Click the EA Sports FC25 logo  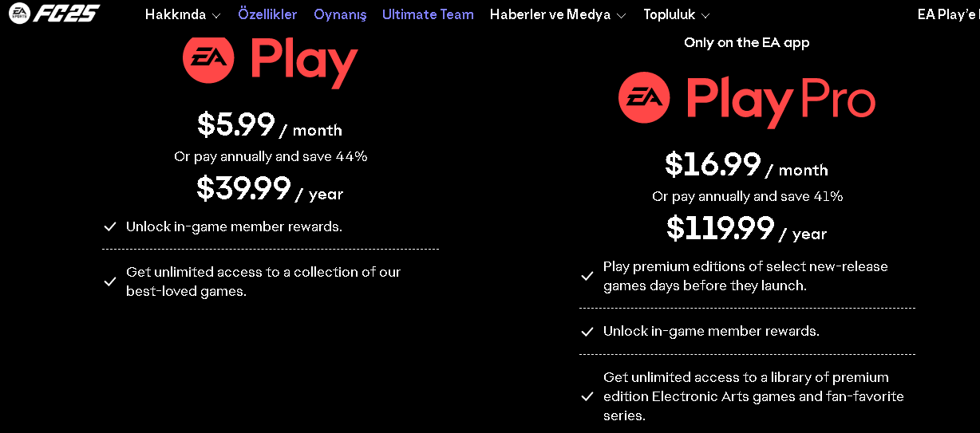[54, 14]
